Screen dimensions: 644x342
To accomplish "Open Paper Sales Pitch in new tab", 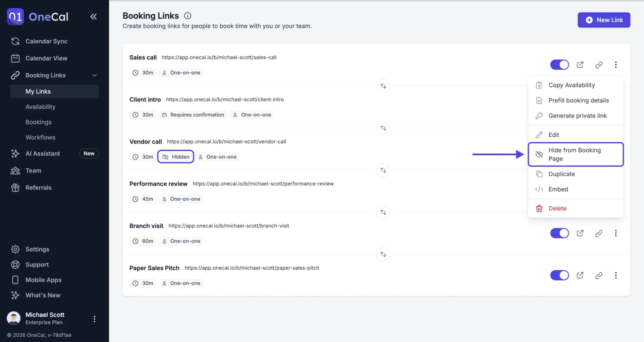I will (x=580, y=275).
